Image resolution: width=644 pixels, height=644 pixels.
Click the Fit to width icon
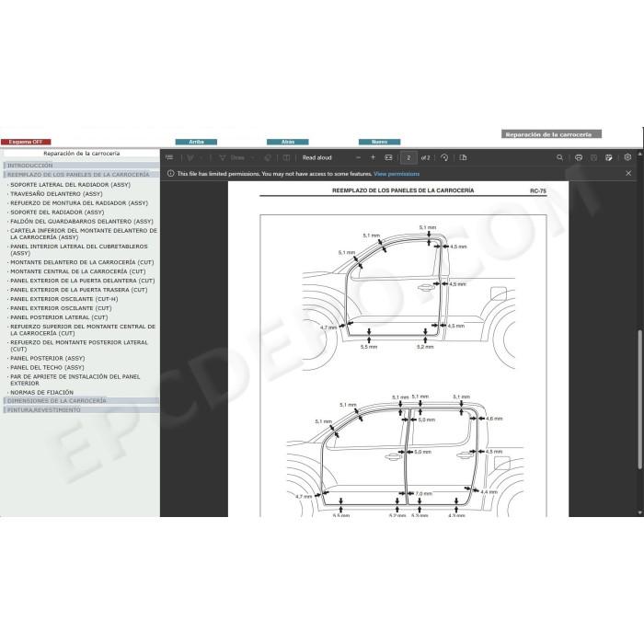pos(388,157)
